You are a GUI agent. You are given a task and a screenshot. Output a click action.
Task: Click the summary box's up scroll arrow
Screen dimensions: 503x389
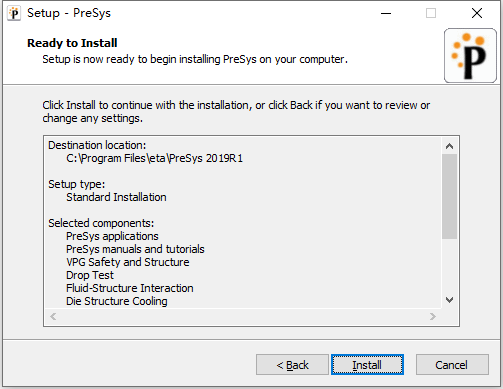coord(449,146)
